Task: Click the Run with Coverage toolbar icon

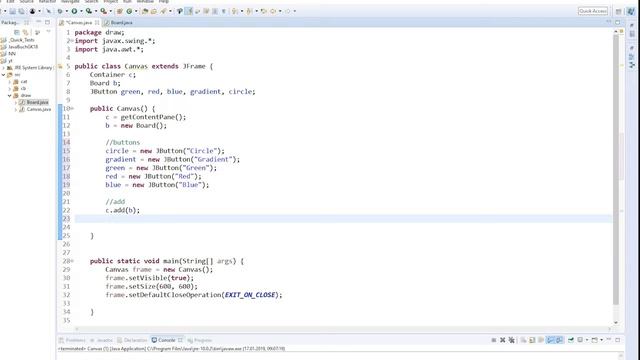Action: pyautogui.click(x=89, y=11)
